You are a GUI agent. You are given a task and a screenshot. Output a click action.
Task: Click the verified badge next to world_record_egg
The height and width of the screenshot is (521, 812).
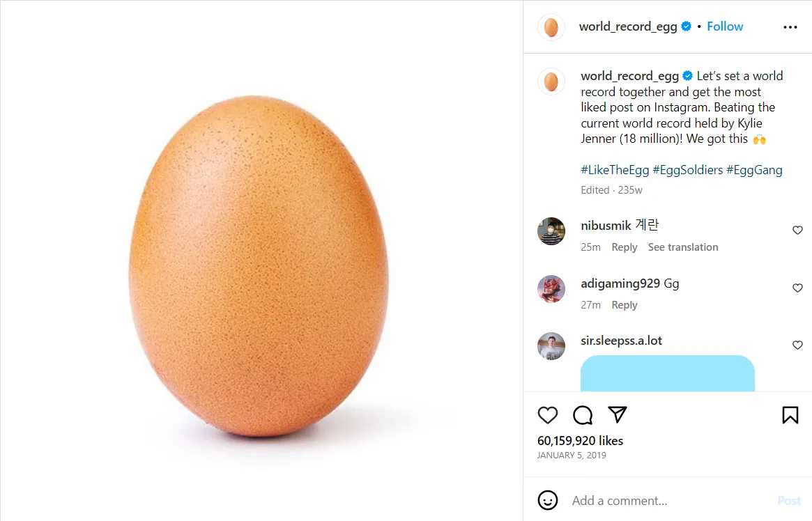[x=686, y=26]
